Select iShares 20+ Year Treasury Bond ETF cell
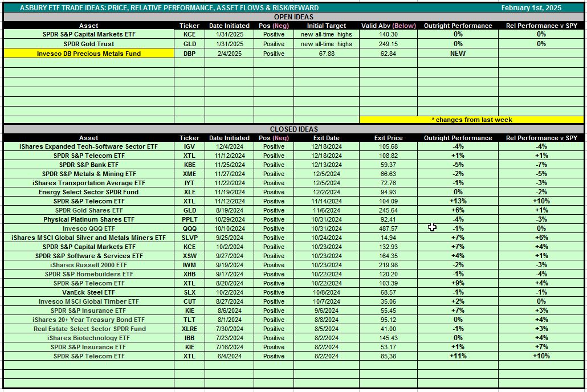Image resolution: width=587 pixels, height=392 pixels. pyautogui.click(x=89, y=320)
